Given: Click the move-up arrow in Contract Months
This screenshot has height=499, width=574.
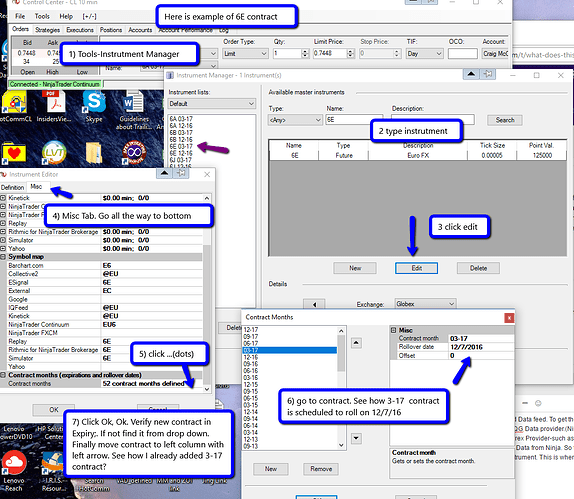Looking at the screenshot, I should [x=357, y=343].
